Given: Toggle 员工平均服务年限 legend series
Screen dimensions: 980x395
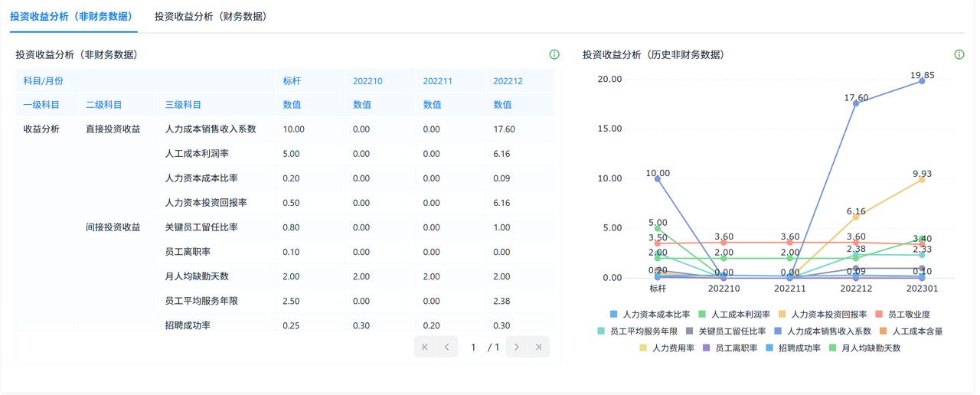Looking at the screenshot, I should coord(637,331).
